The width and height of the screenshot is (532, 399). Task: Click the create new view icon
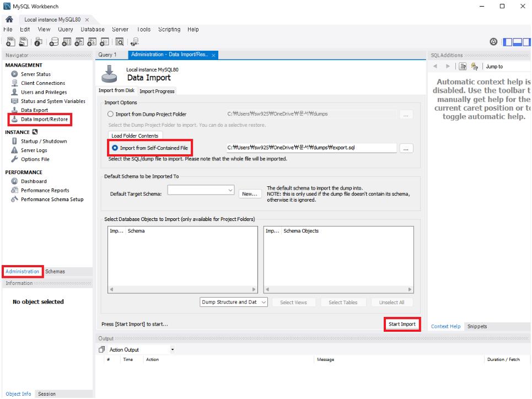pyautogui.click(x=79, y=42)
